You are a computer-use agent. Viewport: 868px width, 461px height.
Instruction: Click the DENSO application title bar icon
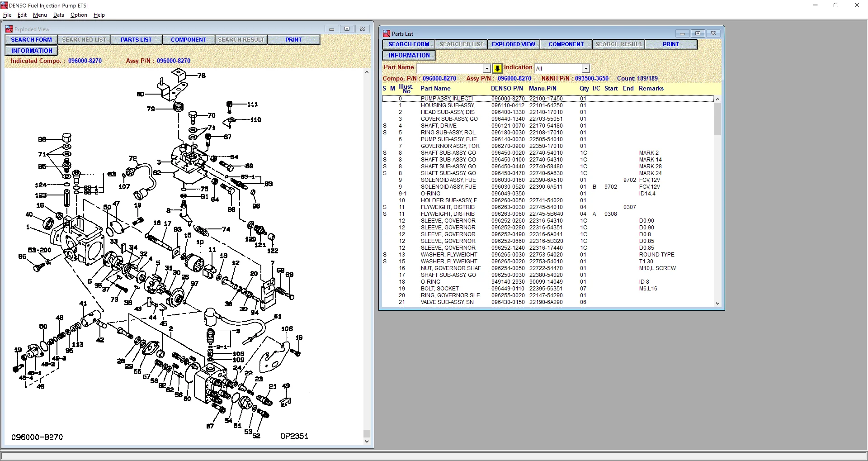(4, 5)
